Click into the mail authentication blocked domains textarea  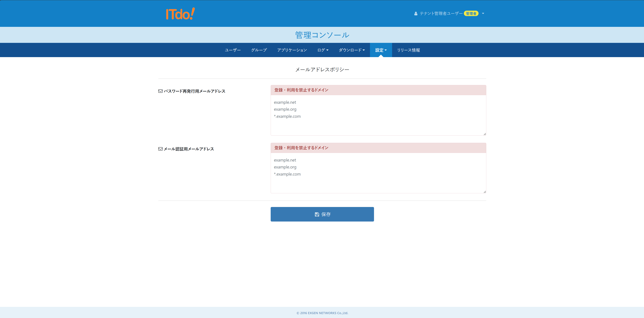[378, 173]
